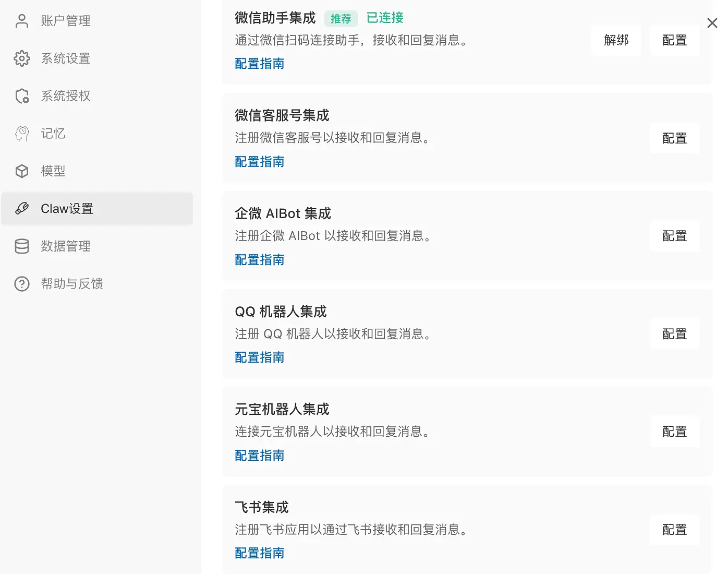The image size is (728, 574).
Task: Click the 微信助手集成 title
Action: [275, 18]
